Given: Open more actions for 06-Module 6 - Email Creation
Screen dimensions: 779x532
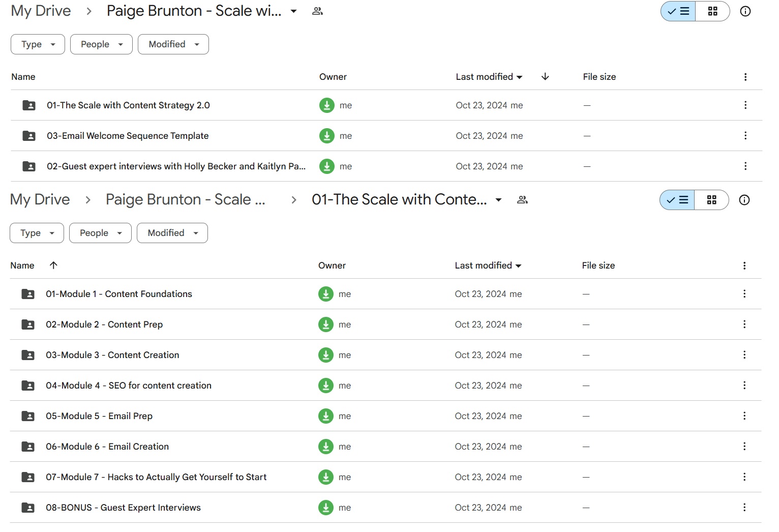Looking at the screenshot, I should pyautogui.click(x=744, y=447).
